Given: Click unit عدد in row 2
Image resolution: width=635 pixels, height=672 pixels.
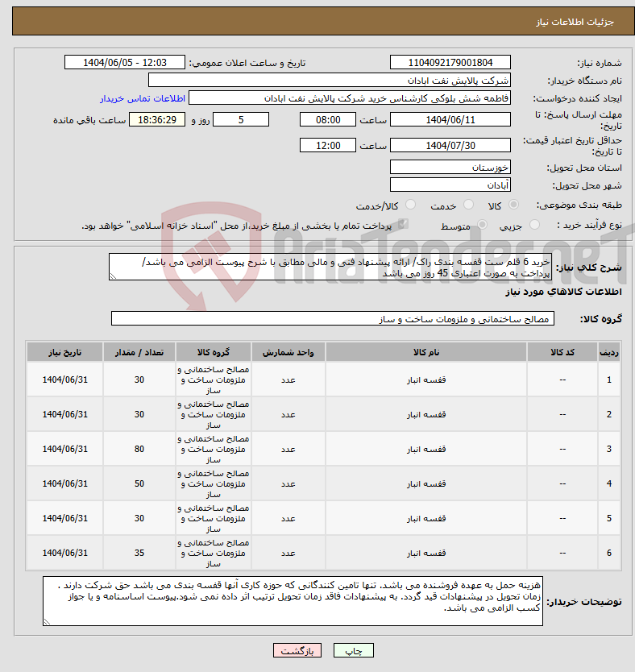Looking at the screenshot, I should [288, 414].
